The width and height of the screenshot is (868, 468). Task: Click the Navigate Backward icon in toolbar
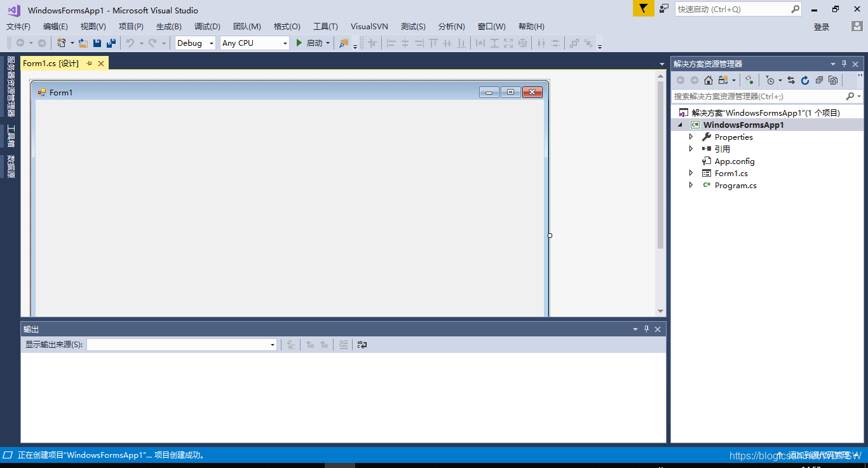pos(20,43)
